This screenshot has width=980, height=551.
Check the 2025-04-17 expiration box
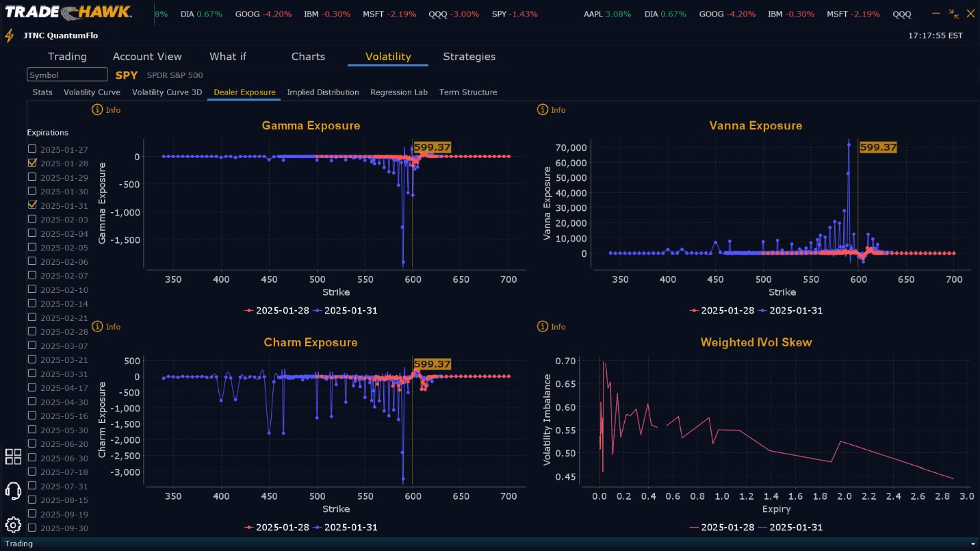point(32,387)
